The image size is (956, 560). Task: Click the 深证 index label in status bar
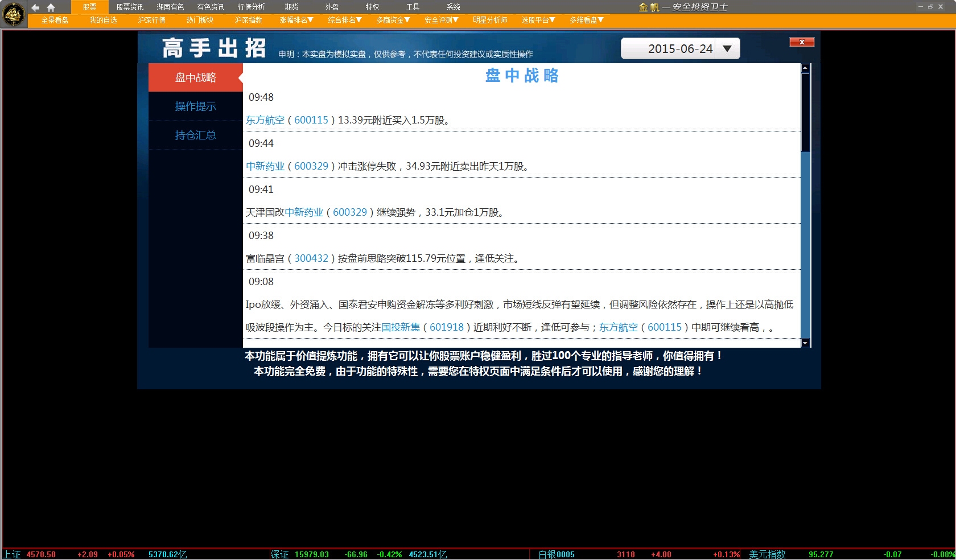[x=279, y=554]
